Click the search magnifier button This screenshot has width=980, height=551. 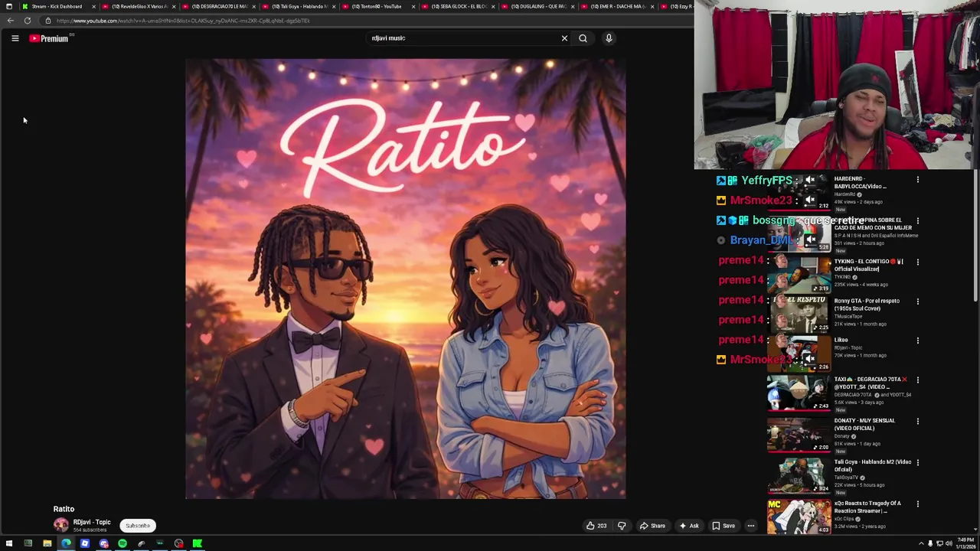[x=583, y=38]
